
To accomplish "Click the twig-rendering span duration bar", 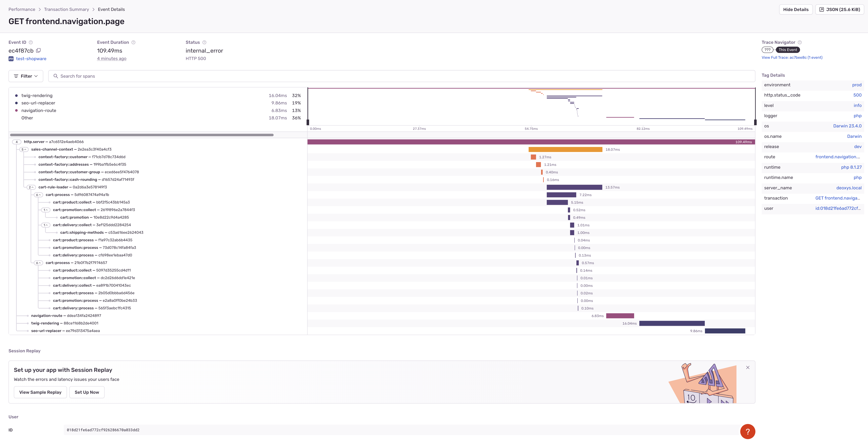I will point(672,324).
